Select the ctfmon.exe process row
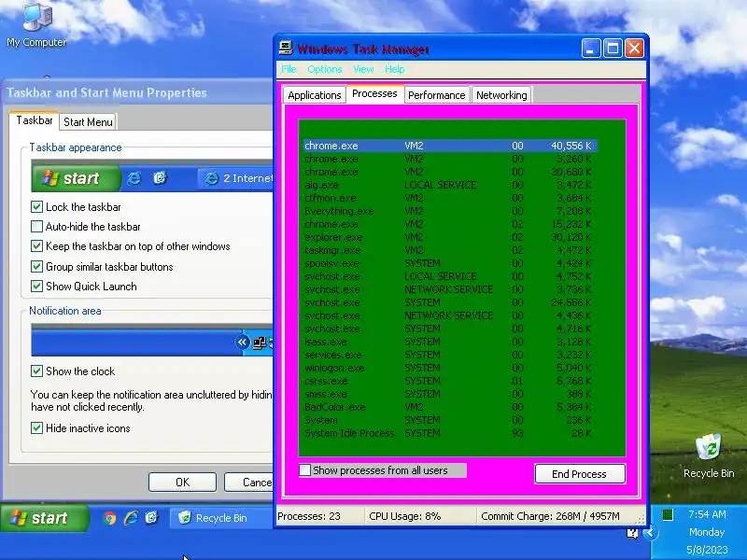Screen dimensions: 747x560 point(450,198)
